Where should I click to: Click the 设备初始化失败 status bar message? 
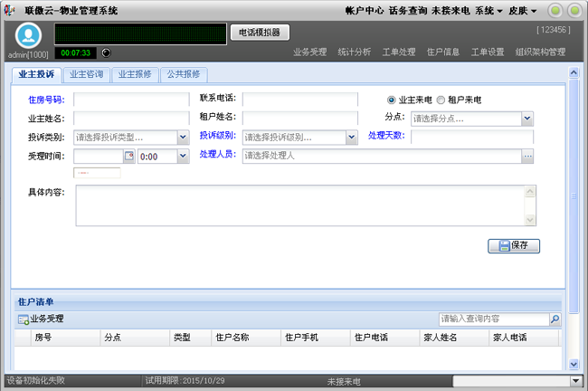[36, 380]
